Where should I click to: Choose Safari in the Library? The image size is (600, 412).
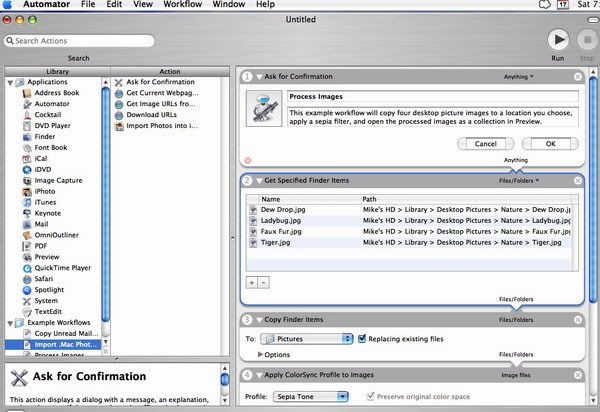click(44, 279)
